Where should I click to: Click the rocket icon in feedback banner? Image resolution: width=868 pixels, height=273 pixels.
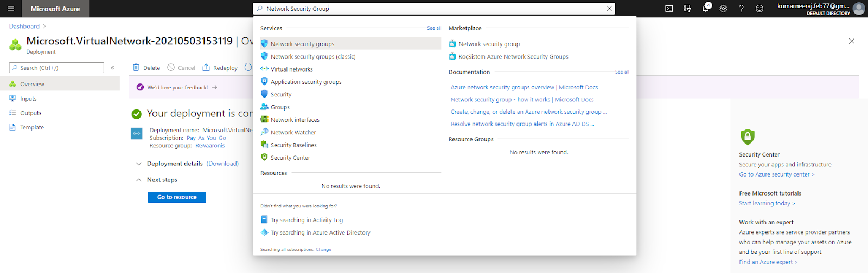(141, 87)
